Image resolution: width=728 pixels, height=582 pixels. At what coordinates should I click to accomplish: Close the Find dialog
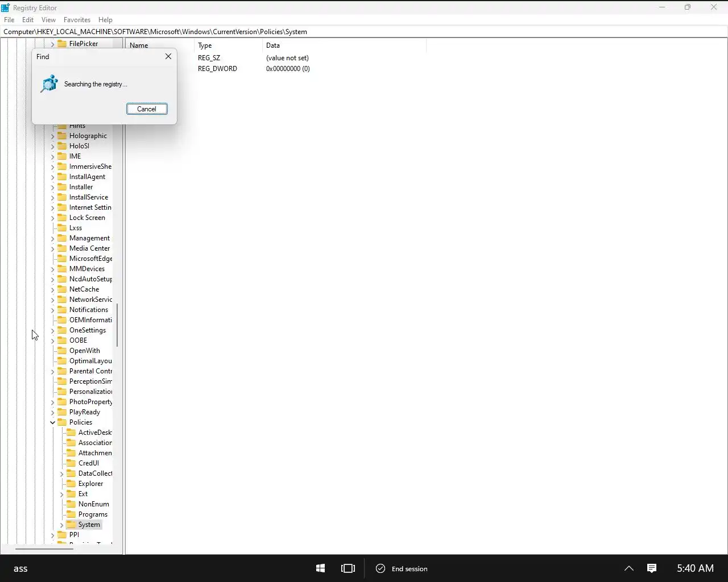click(168, 56)
